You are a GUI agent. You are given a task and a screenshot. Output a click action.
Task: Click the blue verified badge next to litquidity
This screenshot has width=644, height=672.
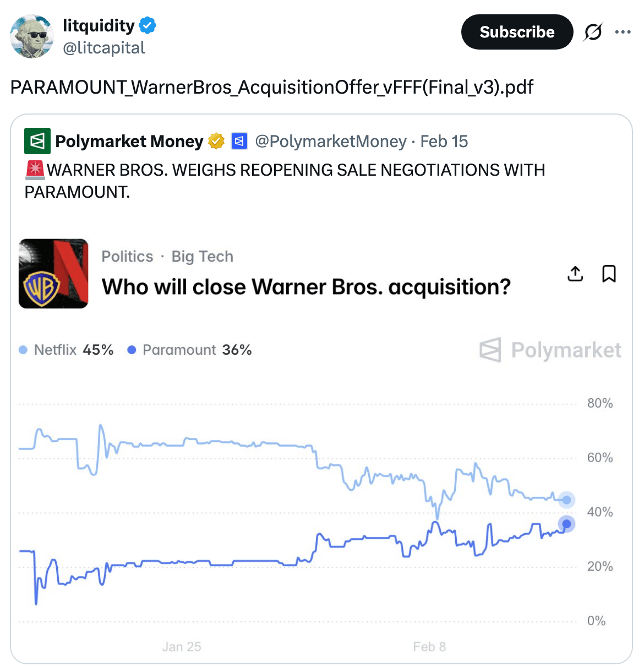147,25
